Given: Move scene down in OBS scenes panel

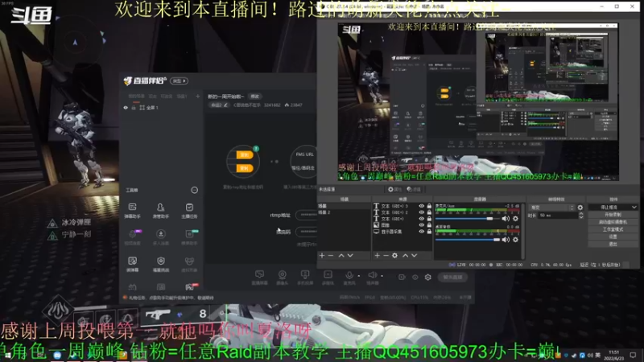Looking at the screenshot, I should (x=350, y=255).
